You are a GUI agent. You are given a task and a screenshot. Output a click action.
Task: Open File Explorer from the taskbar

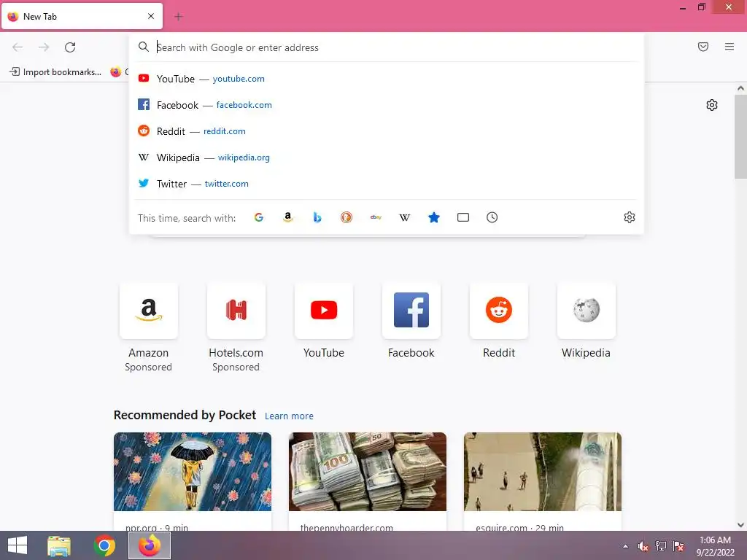pyautogui.click(x=60, y=545)
